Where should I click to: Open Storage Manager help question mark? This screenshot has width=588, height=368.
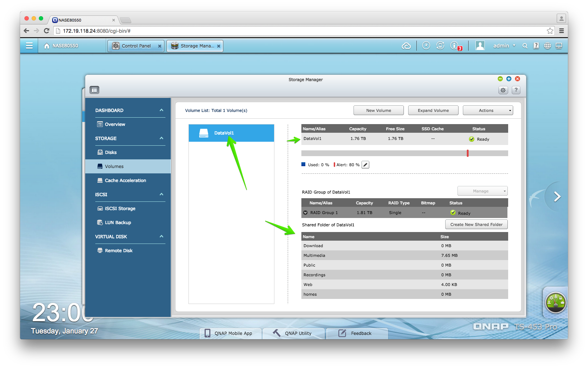(x=516, y=90)
